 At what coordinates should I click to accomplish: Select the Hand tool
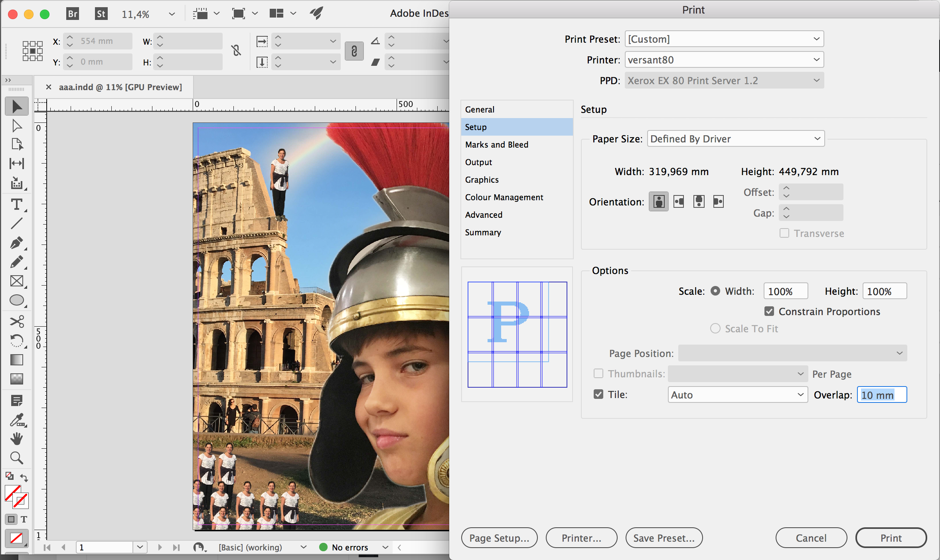(x=16, y=439)
